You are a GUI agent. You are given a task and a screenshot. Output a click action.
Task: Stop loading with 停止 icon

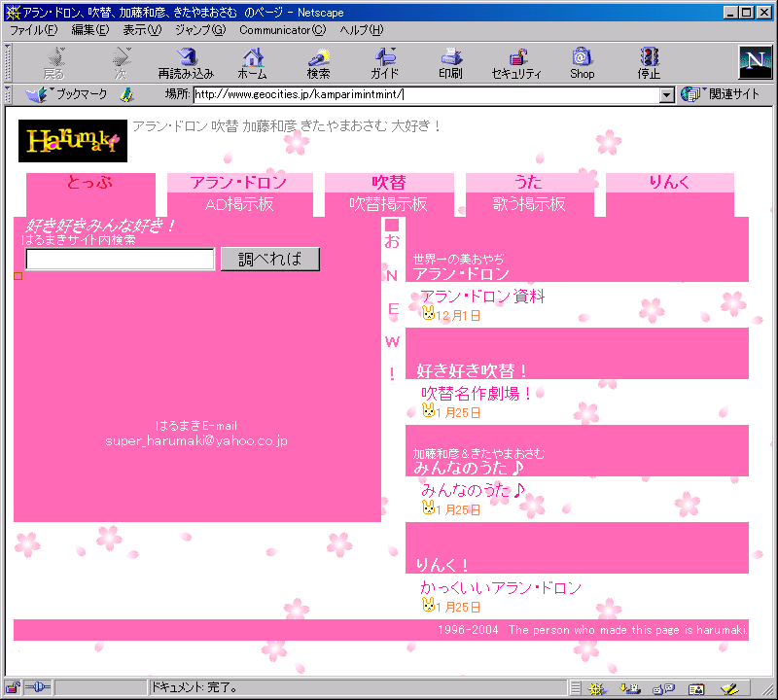coord(649,63)
